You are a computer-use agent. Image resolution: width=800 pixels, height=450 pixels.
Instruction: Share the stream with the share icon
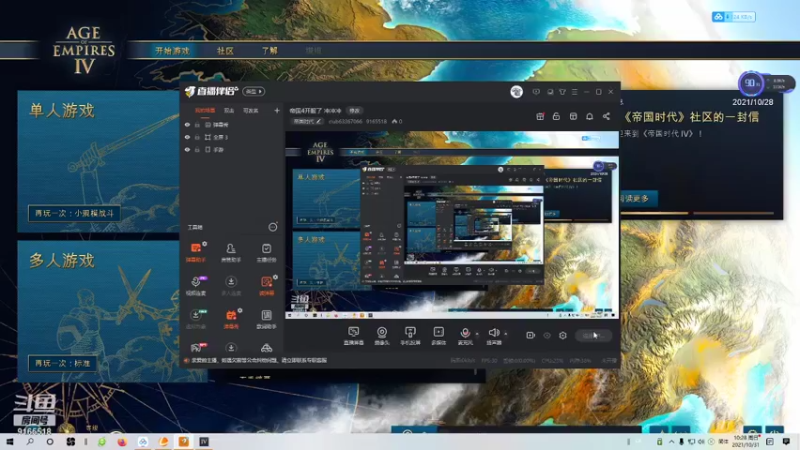coord(606,116)
